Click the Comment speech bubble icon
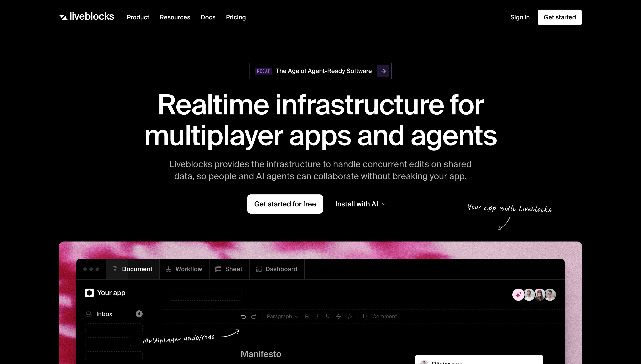This screenshot has height=364, width=641. coord(366,316)
